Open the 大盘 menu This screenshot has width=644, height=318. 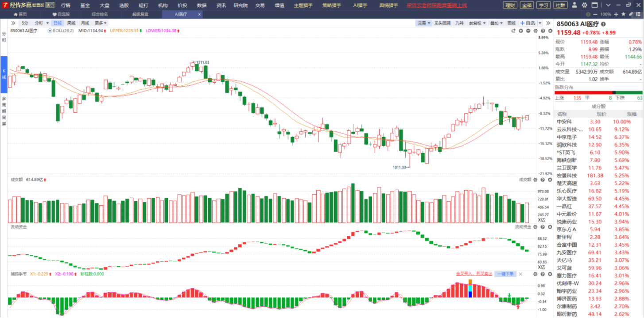click(x=105, y=5)
